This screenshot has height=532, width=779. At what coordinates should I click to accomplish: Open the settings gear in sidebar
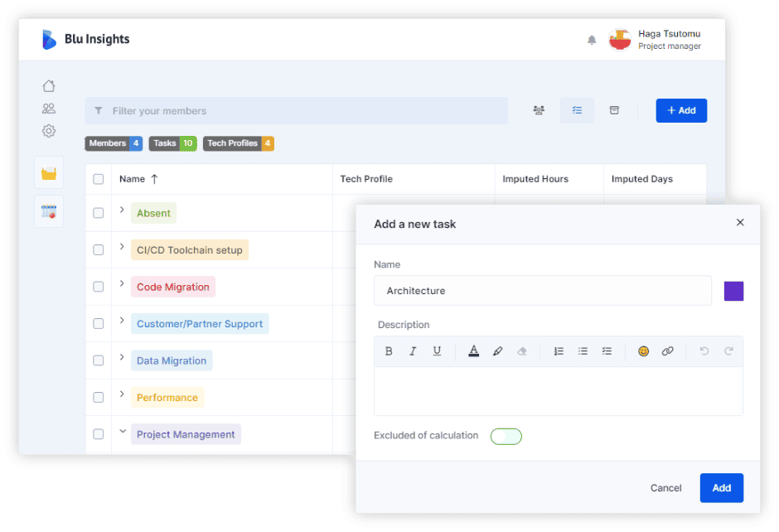pyautogui.click(x=49, y=131)
